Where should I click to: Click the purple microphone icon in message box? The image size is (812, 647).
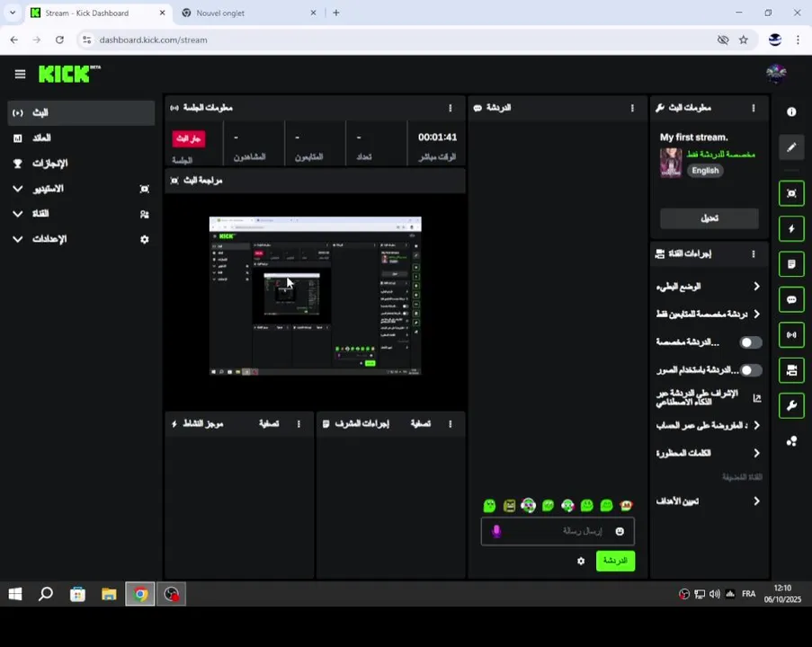pyautogui.click(x=496, y=532)
